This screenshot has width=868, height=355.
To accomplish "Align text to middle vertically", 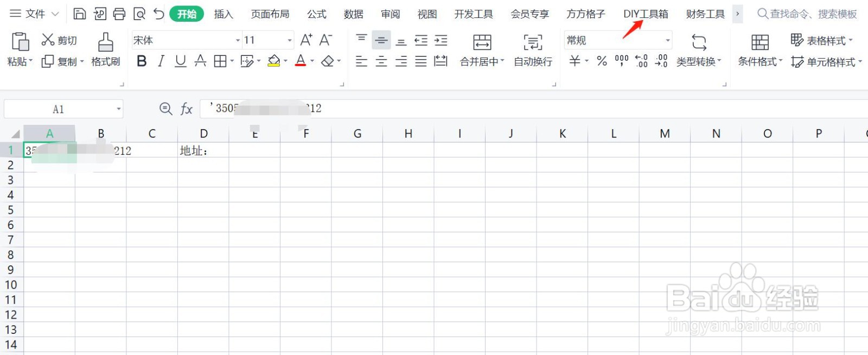I will [381, 40].
